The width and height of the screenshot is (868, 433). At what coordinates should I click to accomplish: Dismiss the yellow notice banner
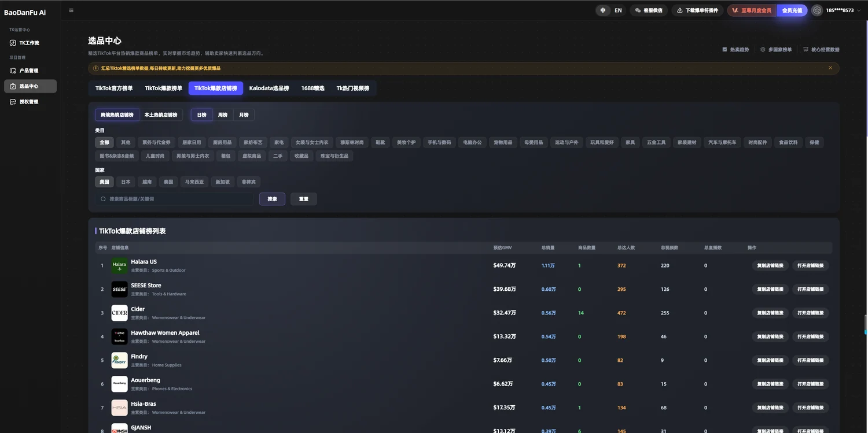pos(830,68)
